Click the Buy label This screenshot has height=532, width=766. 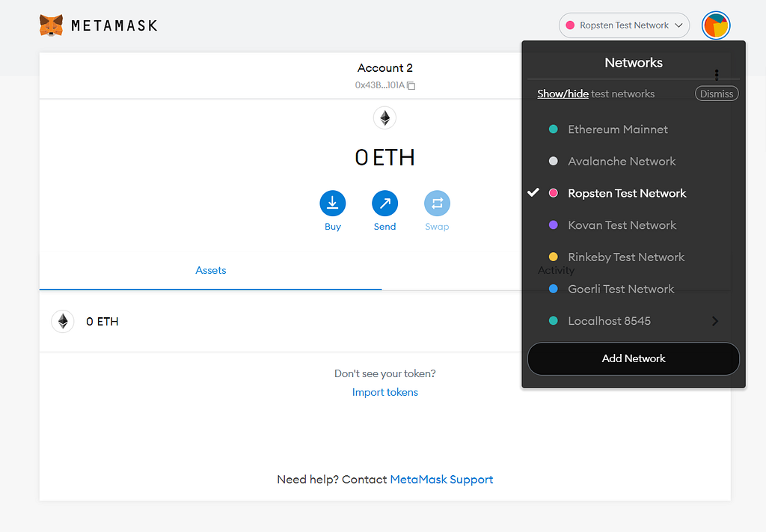(x=333, y=227)
